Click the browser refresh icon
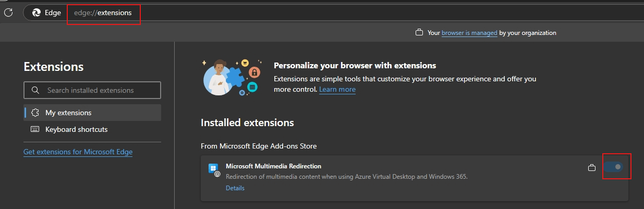The height and width of the screenshot is (209, 644). [8, 13]
